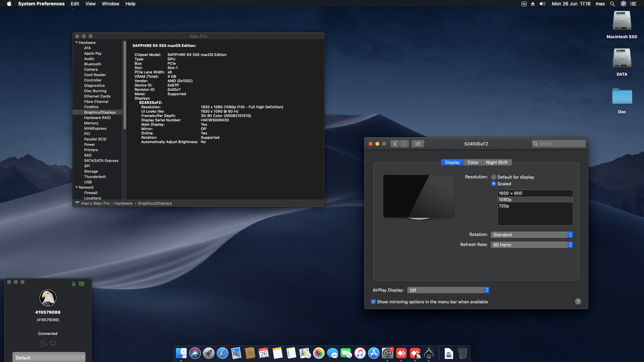Open the Trash in the dock
Screen dimensions: 644x362
point(463,353)
